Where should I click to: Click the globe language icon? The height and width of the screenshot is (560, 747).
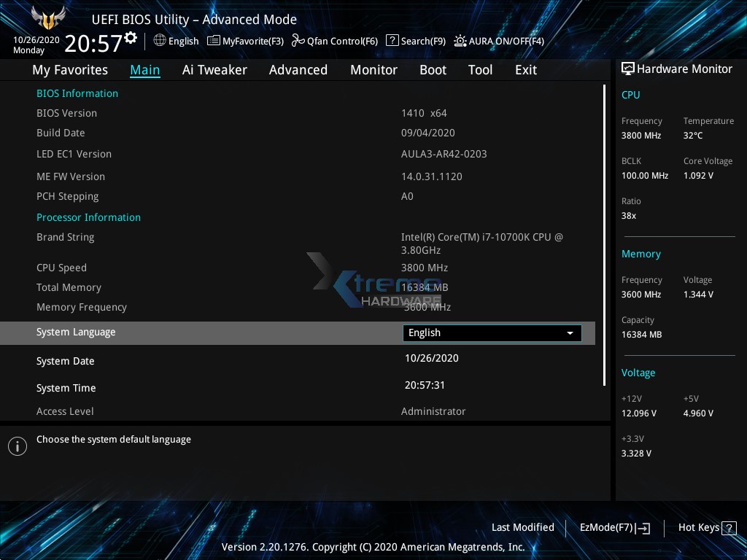(161, 41)
